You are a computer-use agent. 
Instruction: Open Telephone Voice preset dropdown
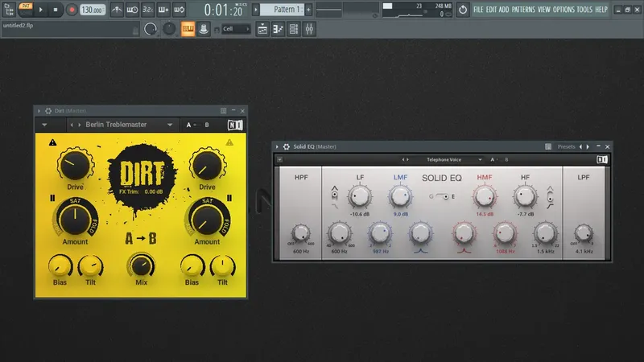(x=480, y=159)
